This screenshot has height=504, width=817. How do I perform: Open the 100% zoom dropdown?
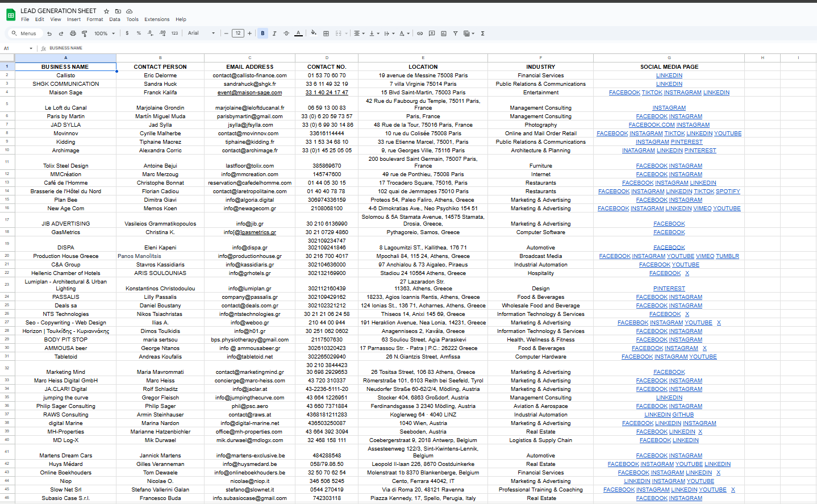click(x=105, y=34)
